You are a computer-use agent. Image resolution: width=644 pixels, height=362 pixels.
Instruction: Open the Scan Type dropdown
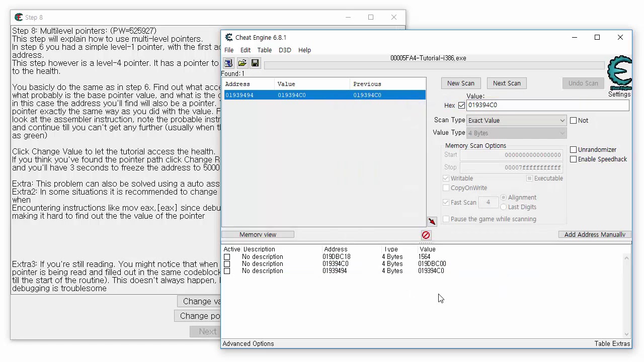pos(516,120)
